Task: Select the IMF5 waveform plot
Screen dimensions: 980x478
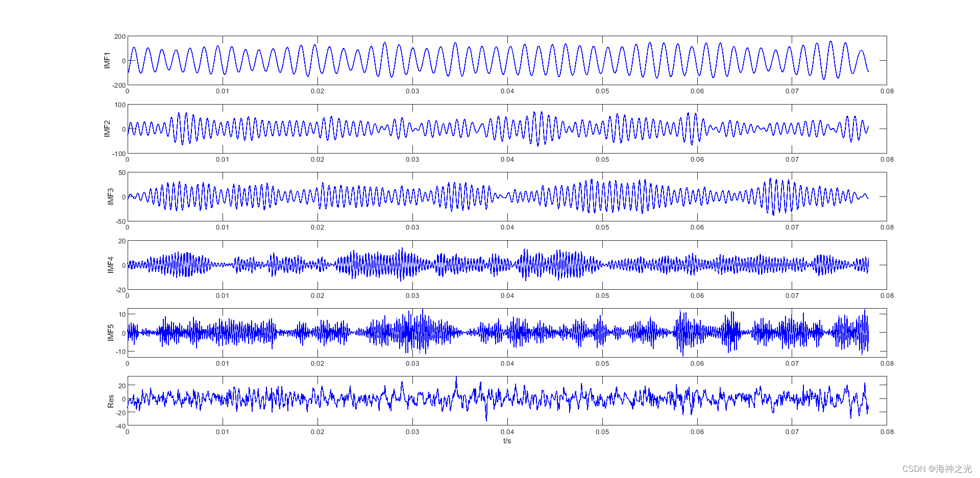Action: tap(507, 333)
